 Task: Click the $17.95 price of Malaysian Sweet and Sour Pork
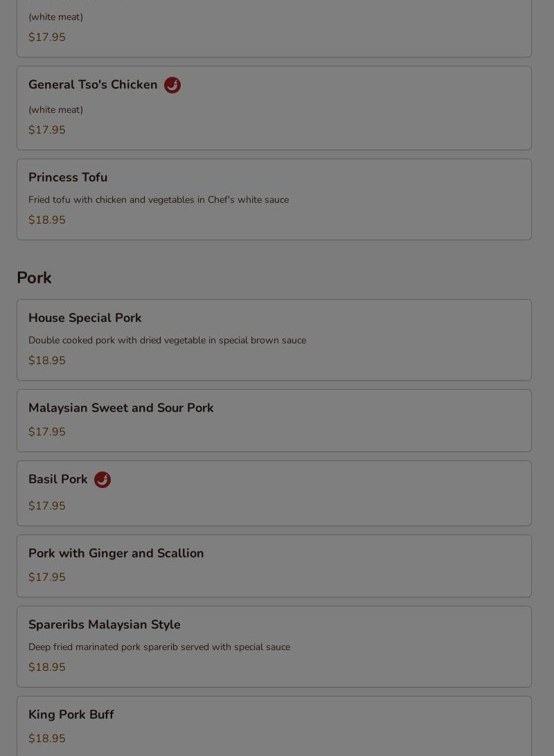pos(47,431)
